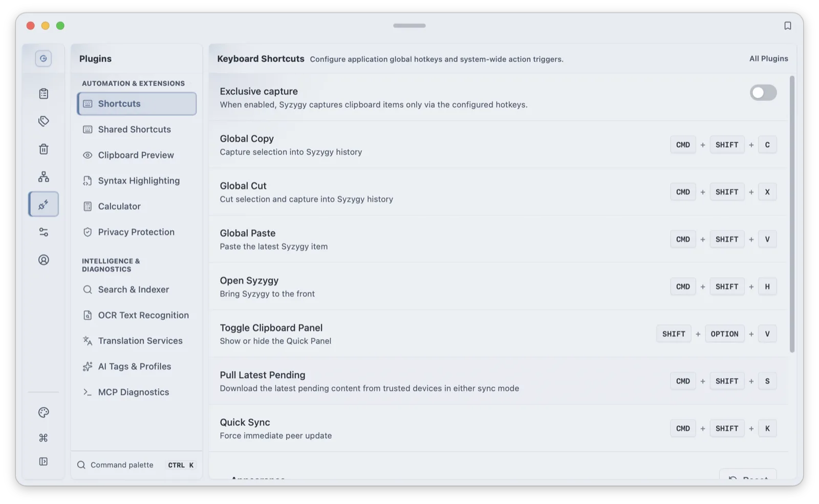Open MCP Diagnostics plugin

click(x=137, y=392)
